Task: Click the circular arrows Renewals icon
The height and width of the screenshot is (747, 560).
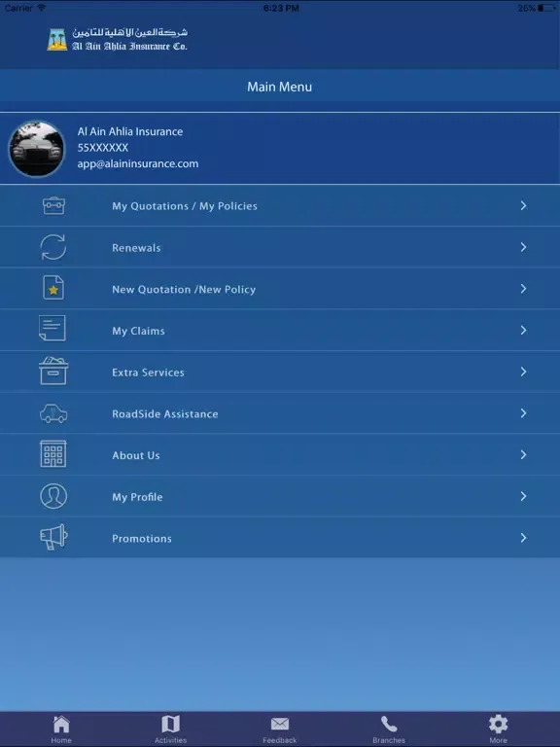Action: [x=53, y=247]
